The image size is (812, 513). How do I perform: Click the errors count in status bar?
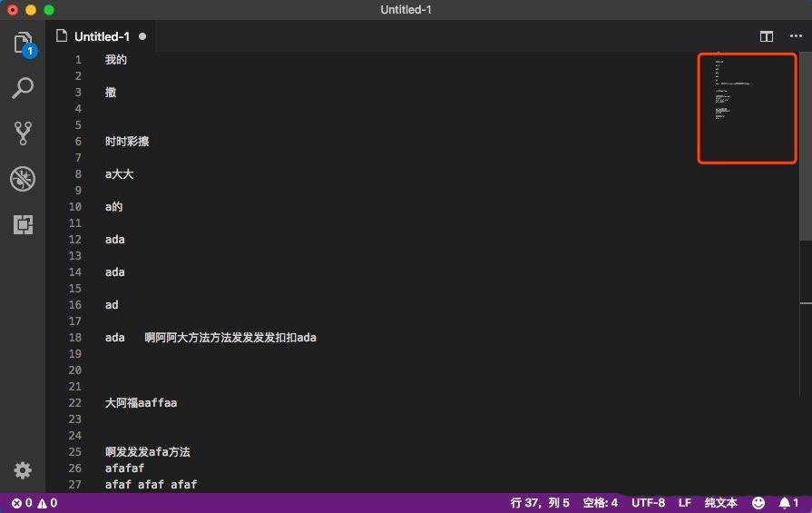22,503
